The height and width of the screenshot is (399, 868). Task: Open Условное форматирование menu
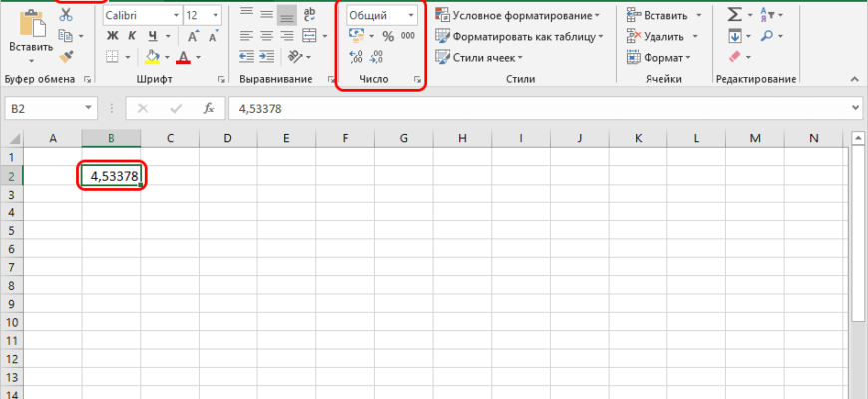(x=517, y=16)
